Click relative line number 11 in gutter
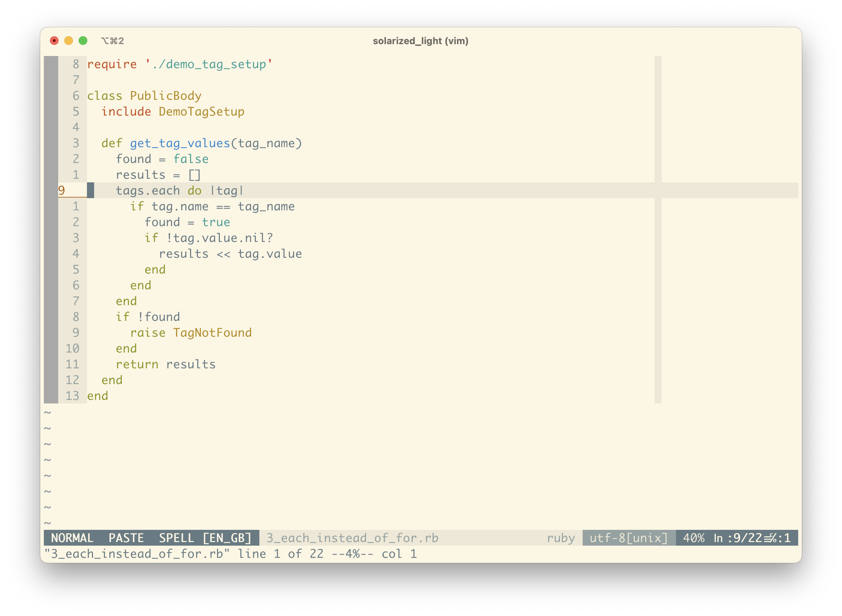The width and height of the screenshot is (842, 616). pos(72,364)
